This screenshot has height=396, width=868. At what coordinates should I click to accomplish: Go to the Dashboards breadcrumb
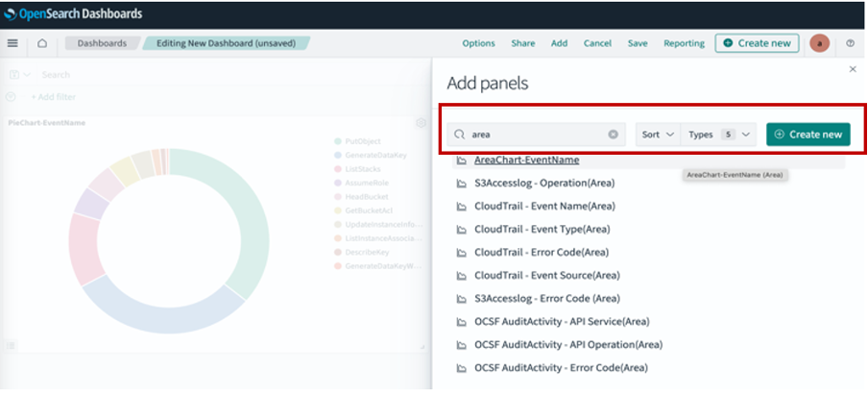tap(102, 43)
